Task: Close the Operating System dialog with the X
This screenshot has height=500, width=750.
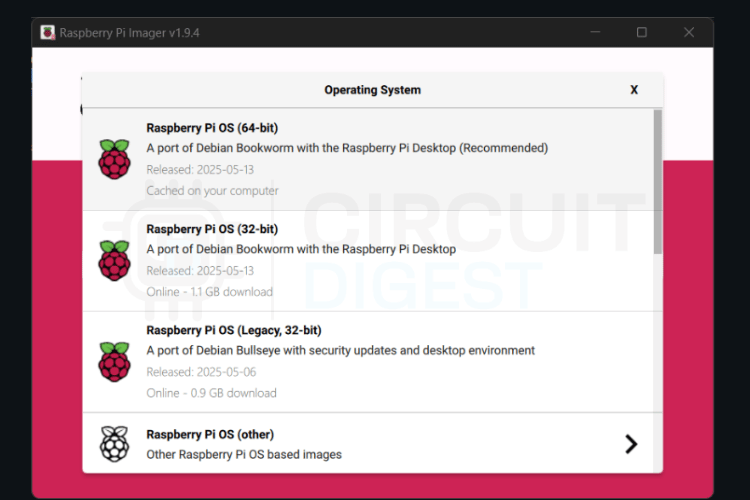Action: pyautogui.click(x=634, y=90)
